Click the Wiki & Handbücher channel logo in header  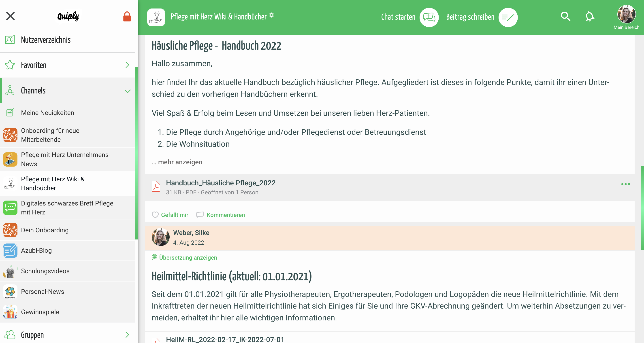point(156,17)
